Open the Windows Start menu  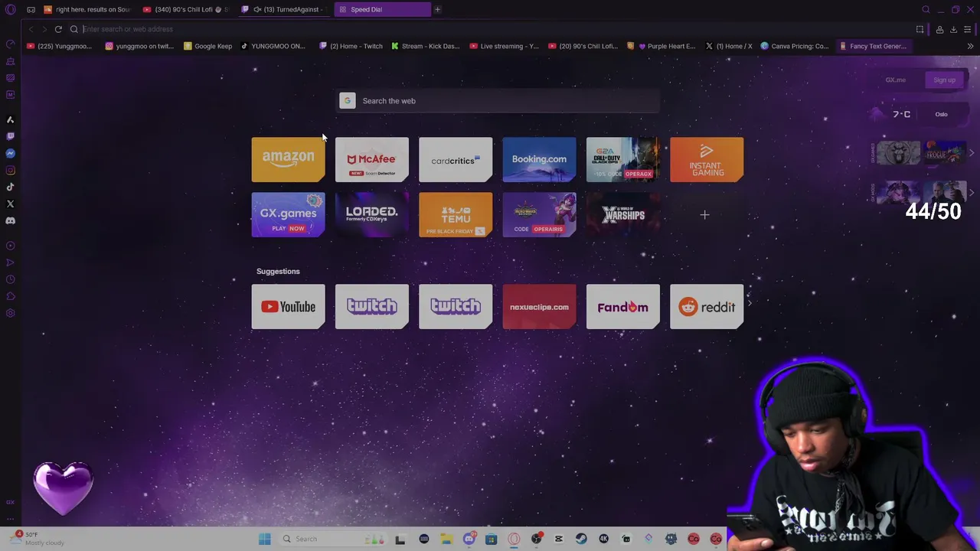tap(264, 539)
